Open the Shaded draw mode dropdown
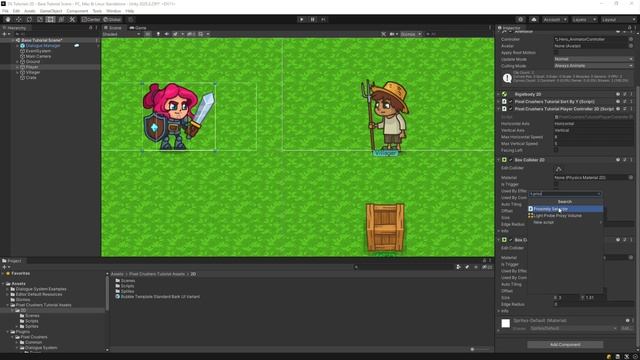 click(x=121, y=34)
